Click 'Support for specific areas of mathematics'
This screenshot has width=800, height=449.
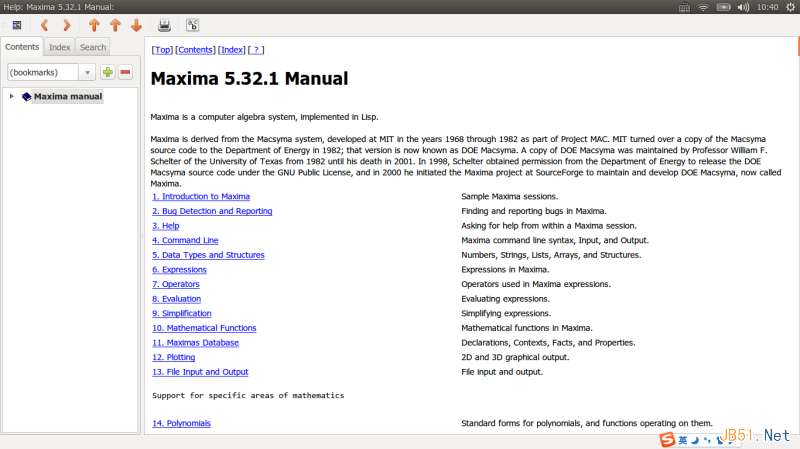(248, 395)
